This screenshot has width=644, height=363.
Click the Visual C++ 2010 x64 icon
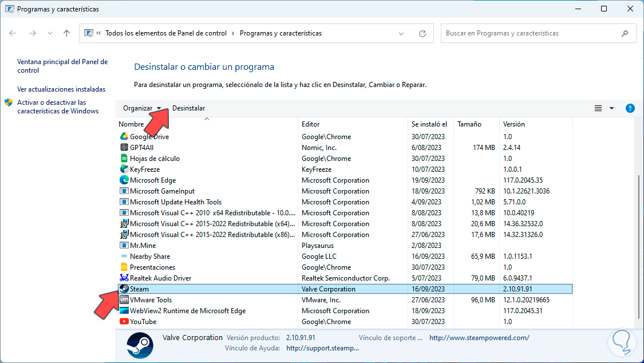pyautogui.click(x=124, y=212)
